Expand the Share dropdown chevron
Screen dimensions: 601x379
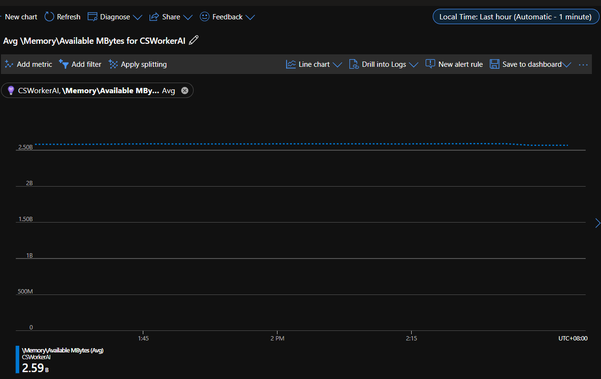point(188,18)
